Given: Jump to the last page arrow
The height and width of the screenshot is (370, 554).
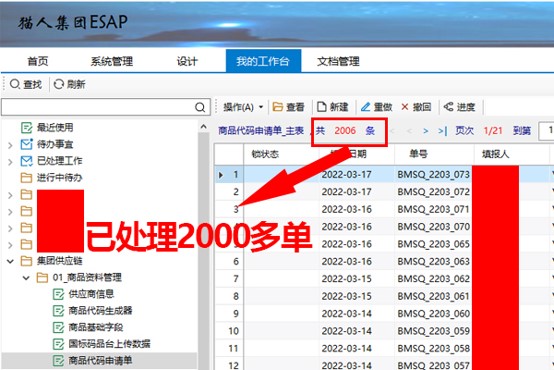Looking at the screenshot, I should pyautogui.click(x=442, y=131).
